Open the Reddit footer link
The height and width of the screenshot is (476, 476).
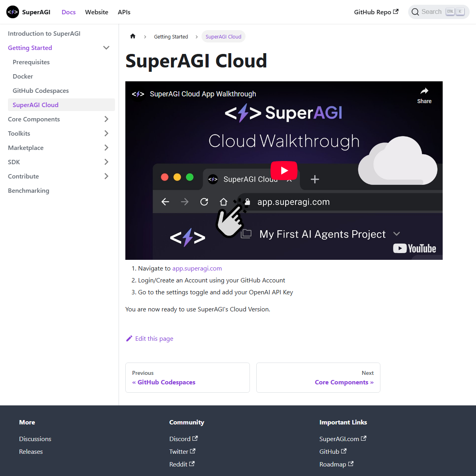tap(182, 464)
